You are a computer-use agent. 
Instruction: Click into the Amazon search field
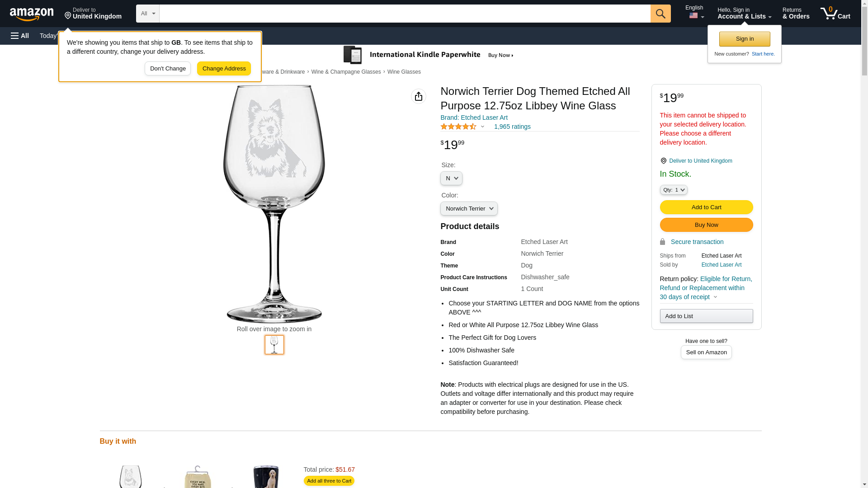pyautogui.click(x=405, y=14)
